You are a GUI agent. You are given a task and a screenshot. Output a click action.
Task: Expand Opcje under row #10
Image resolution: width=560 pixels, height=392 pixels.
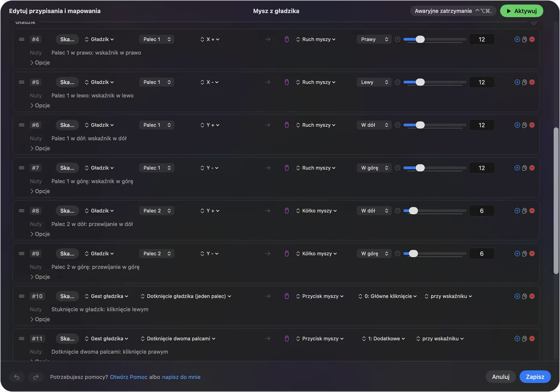pyautogui.click(x=40, y=319)
